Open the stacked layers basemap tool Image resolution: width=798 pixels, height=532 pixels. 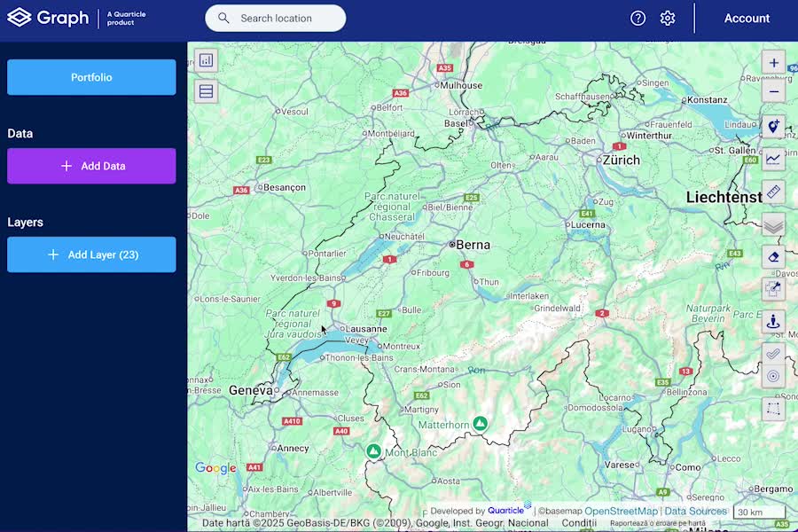pos(773,224)
